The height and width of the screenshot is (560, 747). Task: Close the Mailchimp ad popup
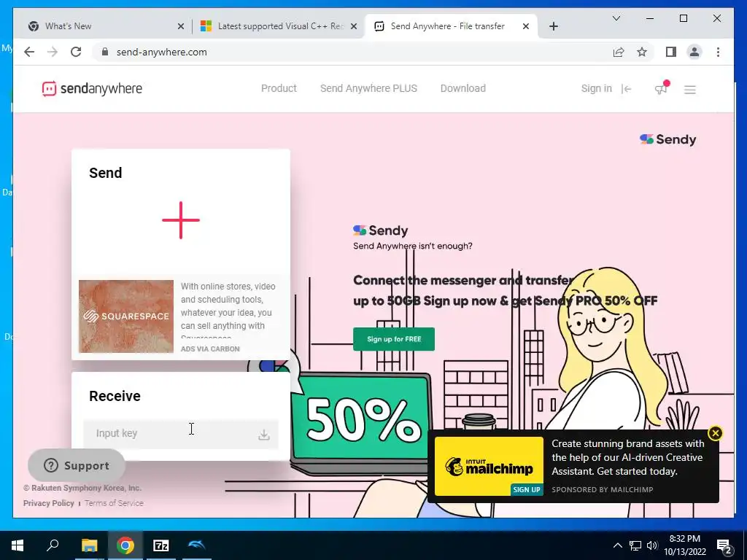pos(715,433)
